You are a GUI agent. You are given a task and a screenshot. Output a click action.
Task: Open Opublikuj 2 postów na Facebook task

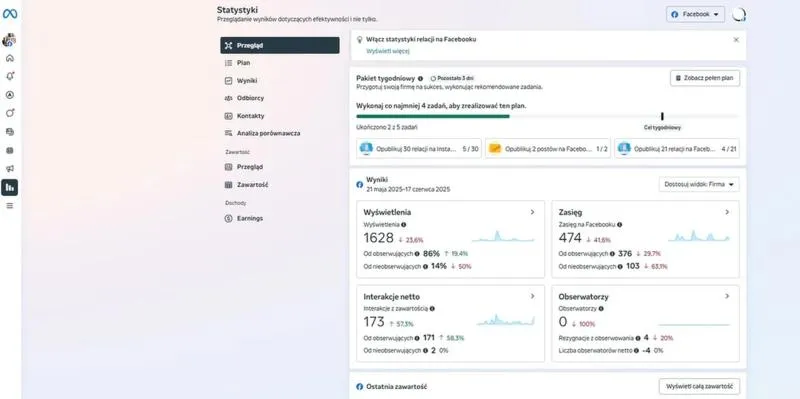click(x=548, y=148)
